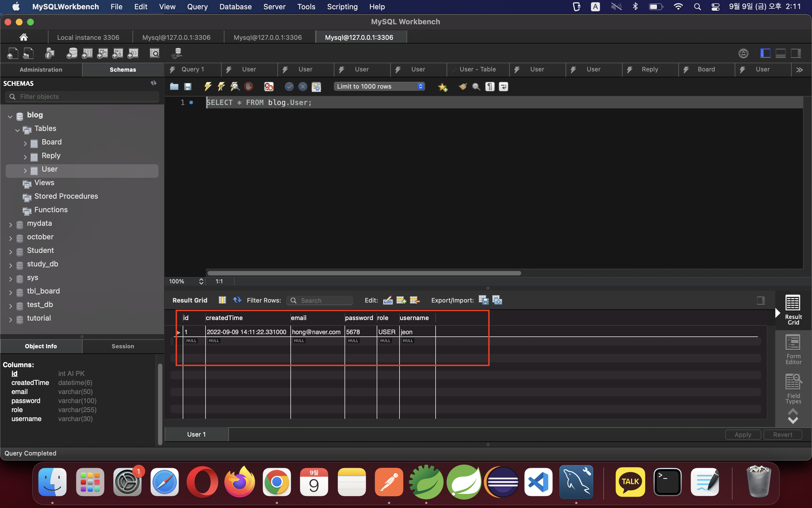The width and height of the screenshot is (812, 508).
Task: Open the Local instance 3306 tab
Action: (88, 37)
